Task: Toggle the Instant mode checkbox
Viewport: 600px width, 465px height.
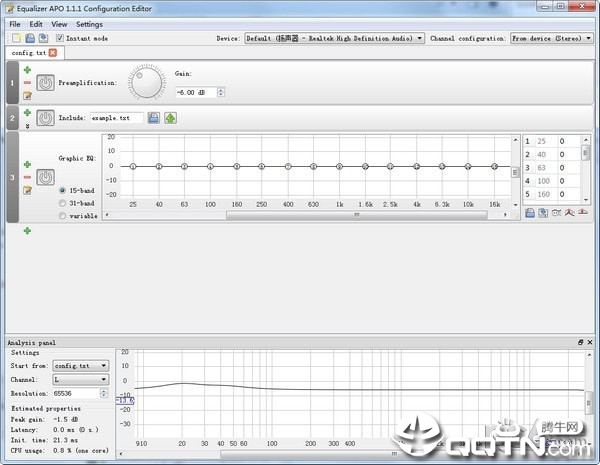Action: tap(60, 38)
